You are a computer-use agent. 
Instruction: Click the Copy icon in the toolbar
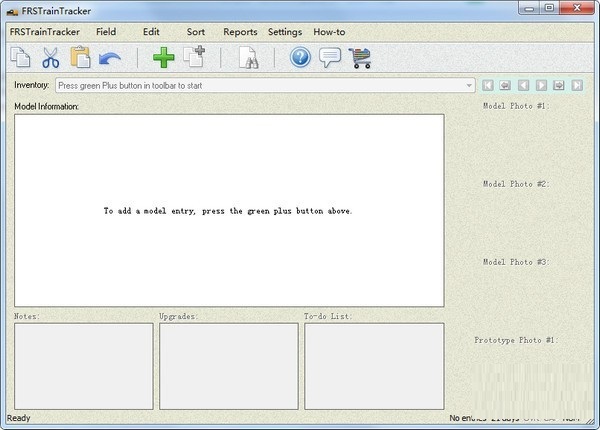(20, 57)
